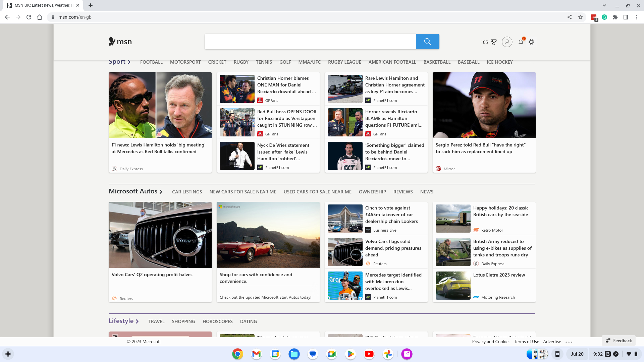644x362 pixels.
Task: Select CRICKET category
Action: point(217,62)
